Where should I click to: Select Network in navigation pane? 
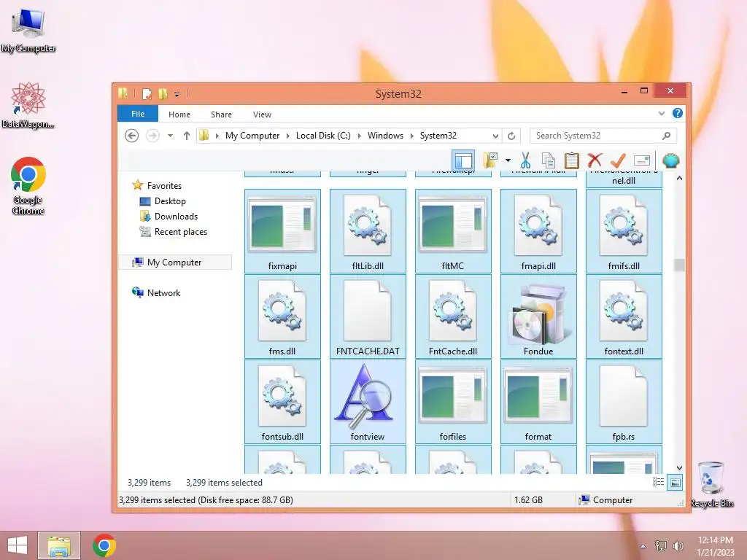(163, 293)
